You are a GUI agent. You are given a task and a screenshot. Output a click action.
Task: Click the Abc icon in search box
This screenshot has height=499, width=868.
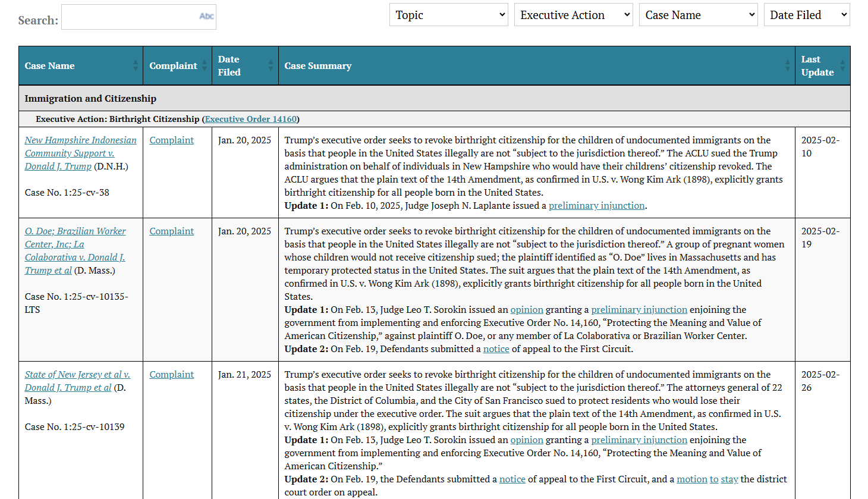(x=206, y=16)
